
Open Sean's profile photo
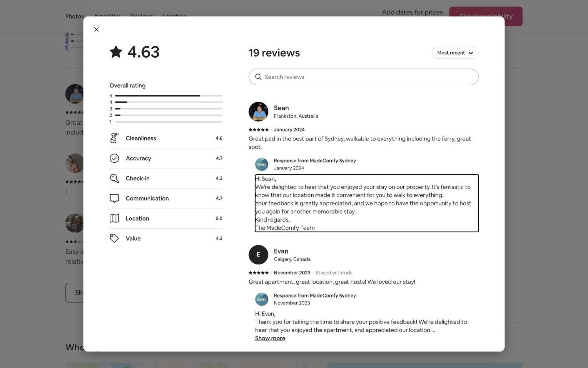click(258, 111)
